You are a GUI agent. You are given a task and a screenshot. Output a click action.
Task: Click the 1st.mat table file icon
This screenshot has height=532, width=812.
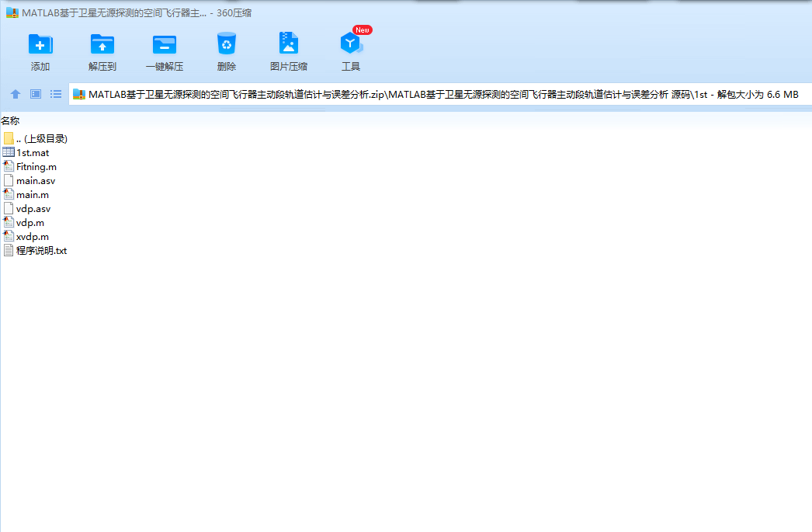(9, 151)
